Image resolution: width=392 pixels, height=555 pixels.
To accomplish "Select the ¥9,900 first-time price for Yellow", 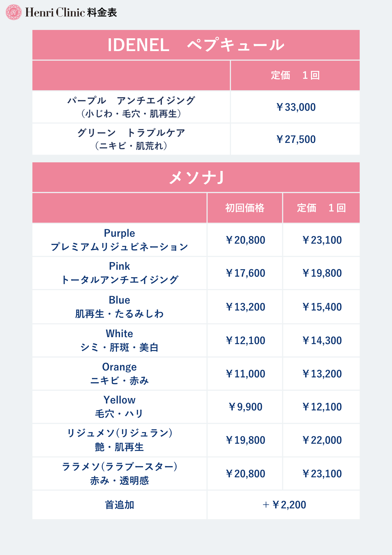I will tap(245, 407).
